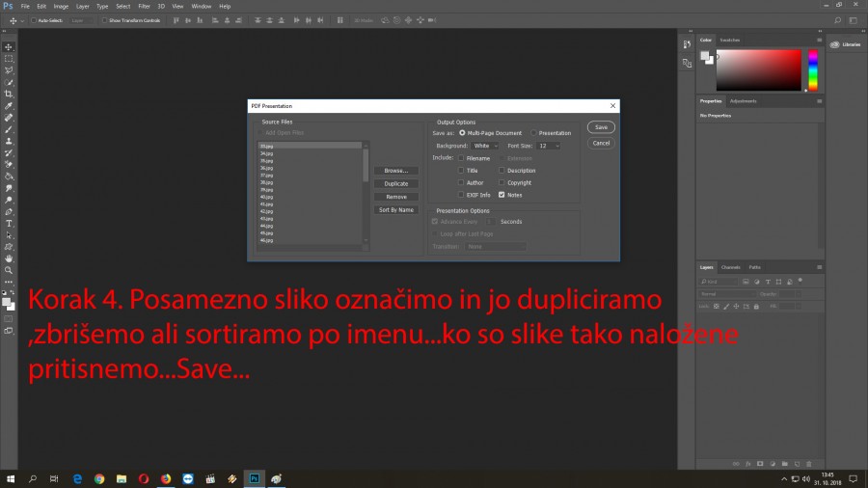Expand the Font Size dropdown
Screen dimensions: 868x488
549,146
